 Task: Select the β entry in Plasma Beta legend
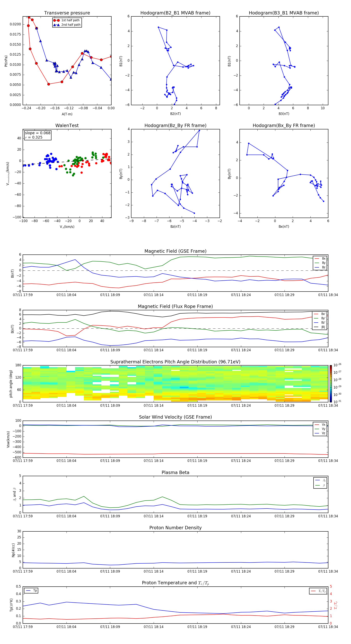click(x=320, y=485)
